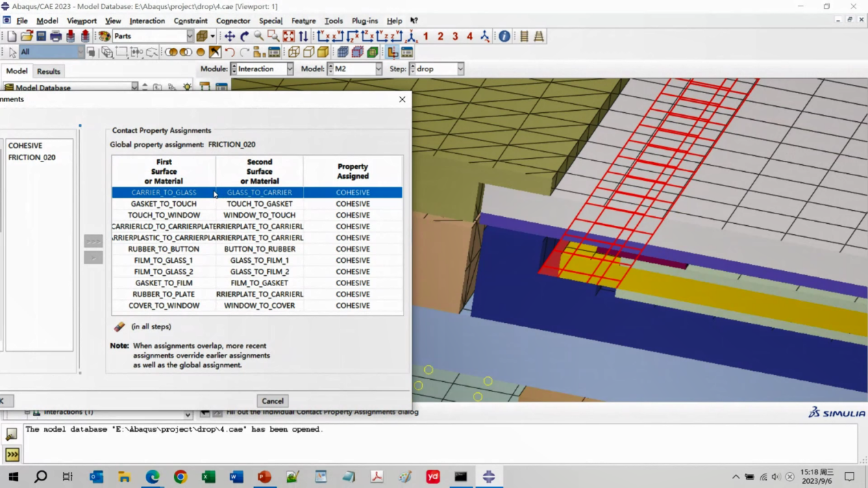The width and height of the screenshot is (868, 488).
Task: Select the WINDOW_TO_COVER cell
Action: point(260,306)
